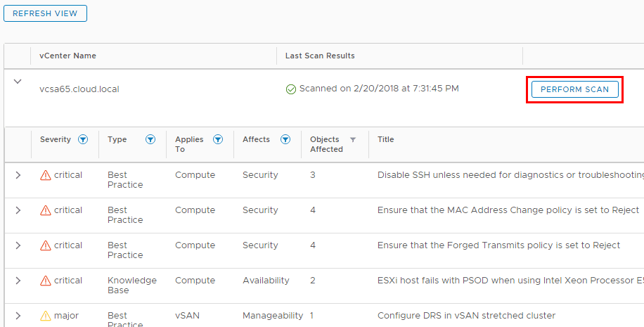Expand the Configure DRS finding row
This screenshot has width=644, height=327.
point(18,316)
